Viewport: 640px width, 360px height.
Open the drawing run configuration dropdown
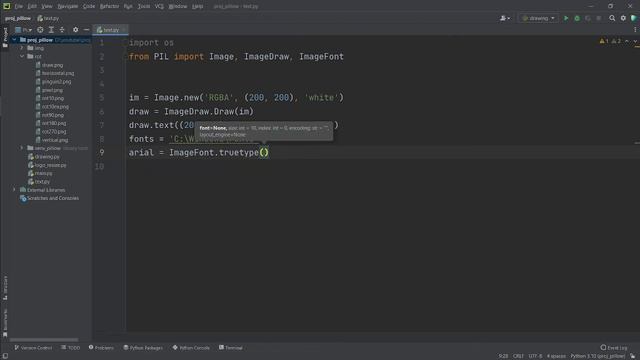538,18
